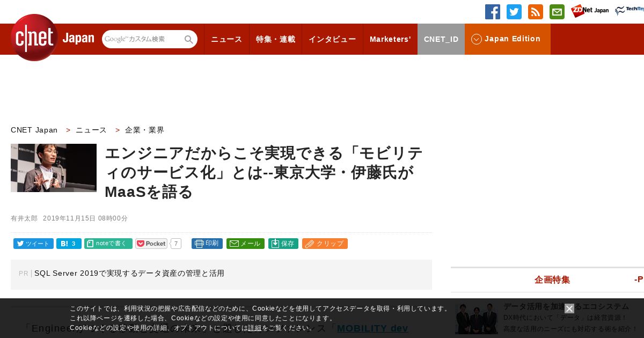
Task: Open the green mail newsletter icon
Action: point(557,12)
